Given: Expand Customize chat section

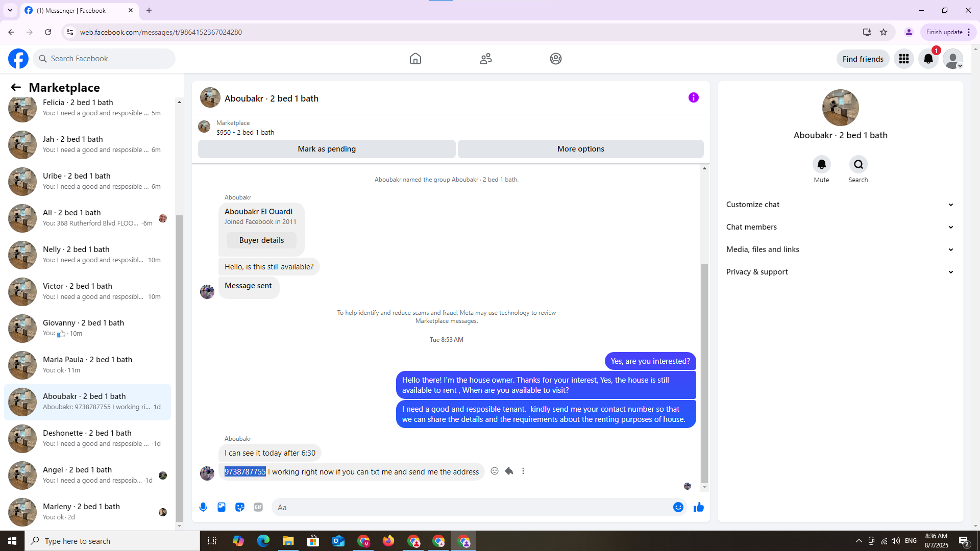Looking at the screenshot, I should (x=840, y=205).
